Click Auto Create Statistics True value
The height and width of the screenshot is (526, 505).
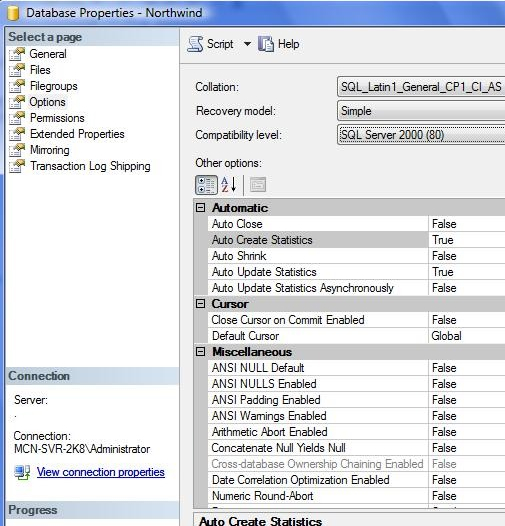coord(467,240)
